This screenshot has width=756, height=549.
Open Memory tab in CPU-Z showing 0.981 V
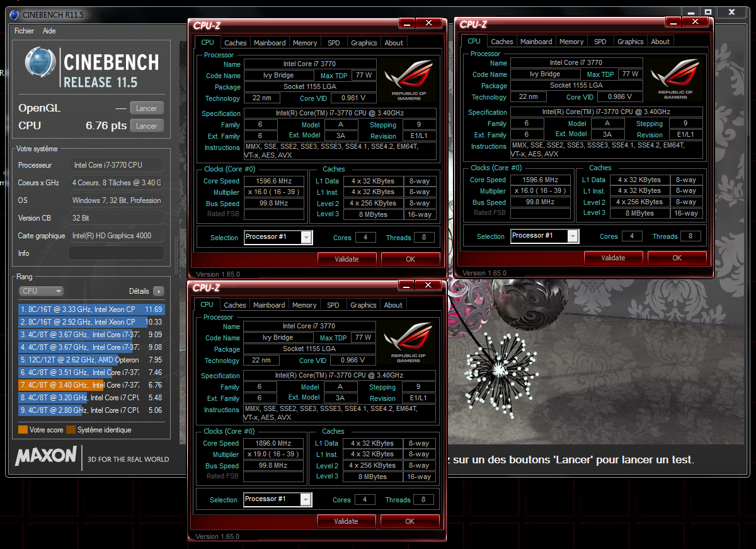click(x=305, y=43)
